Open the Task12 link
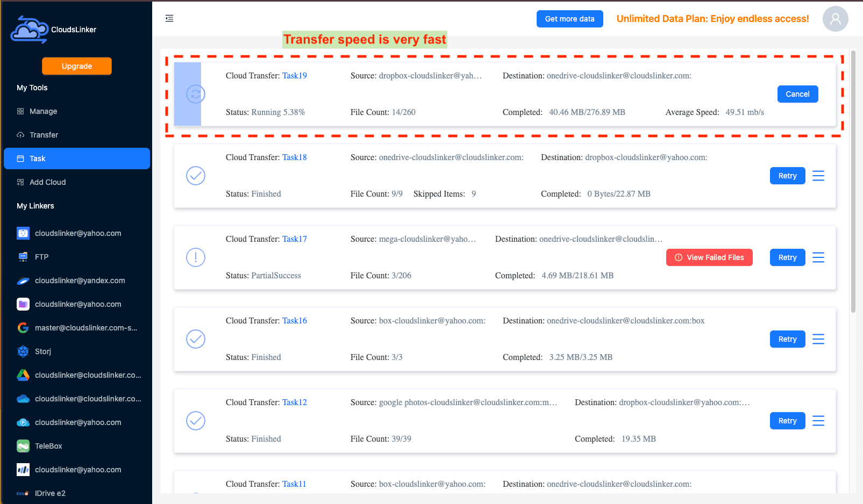Screen dimensions: 863x504 click(x=295, y=402)
